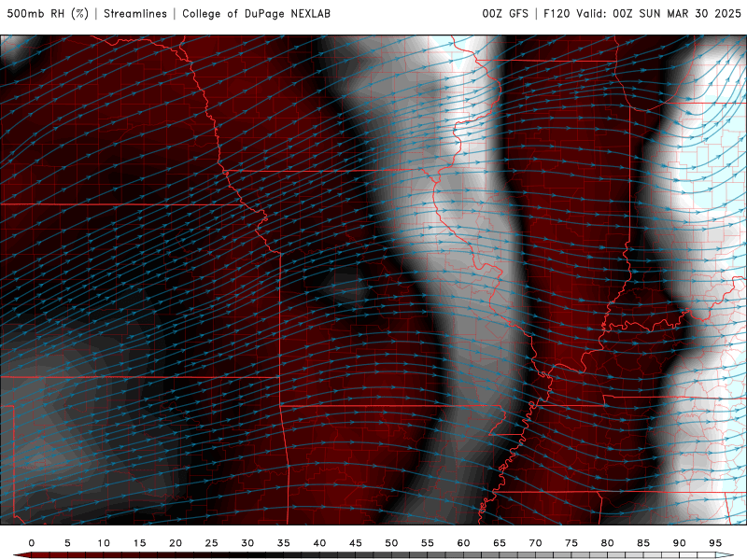This screenshot has width=747, height=560.
Task: Select the "0" value on the colorbar scale
Action: 32,543
